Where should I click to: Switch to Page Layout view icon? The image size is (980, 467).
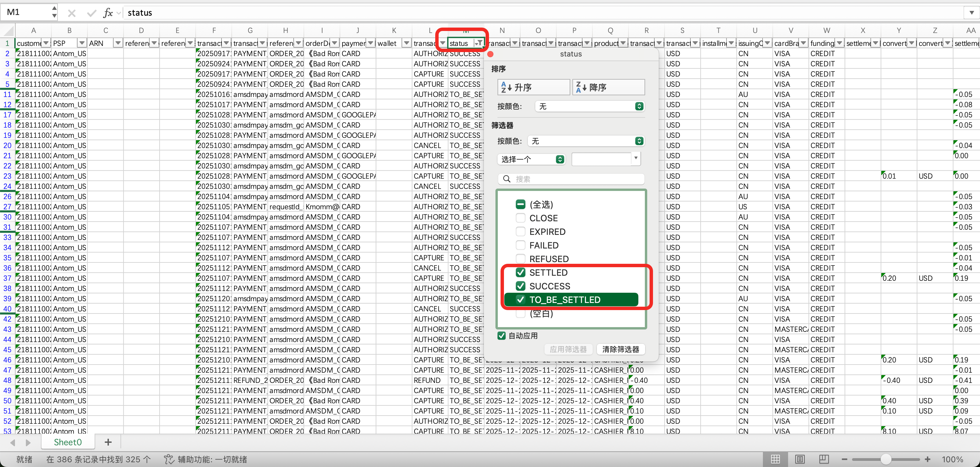[x=800, y=459]
